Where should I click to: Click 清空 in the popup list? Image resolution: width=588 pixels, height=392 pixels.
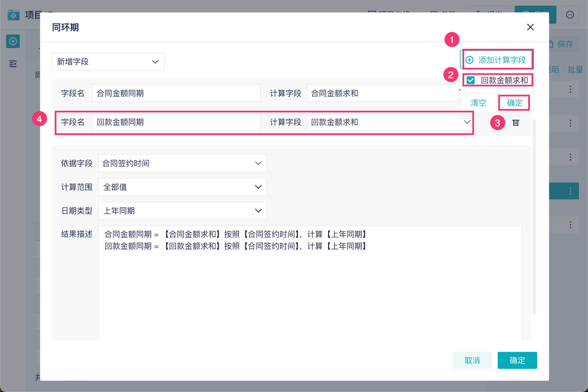pyautogui.click(x=478, y=103)
